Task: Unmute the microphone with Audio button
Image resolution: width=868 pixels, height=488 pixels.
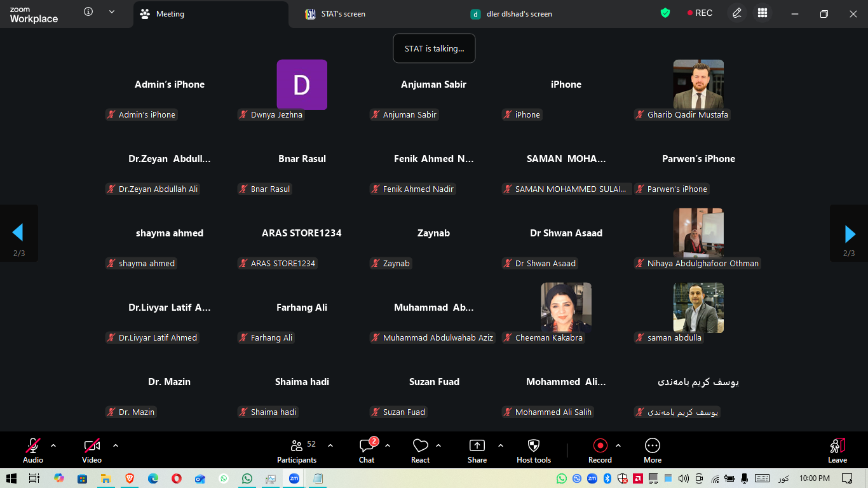Action: [33, 450]
